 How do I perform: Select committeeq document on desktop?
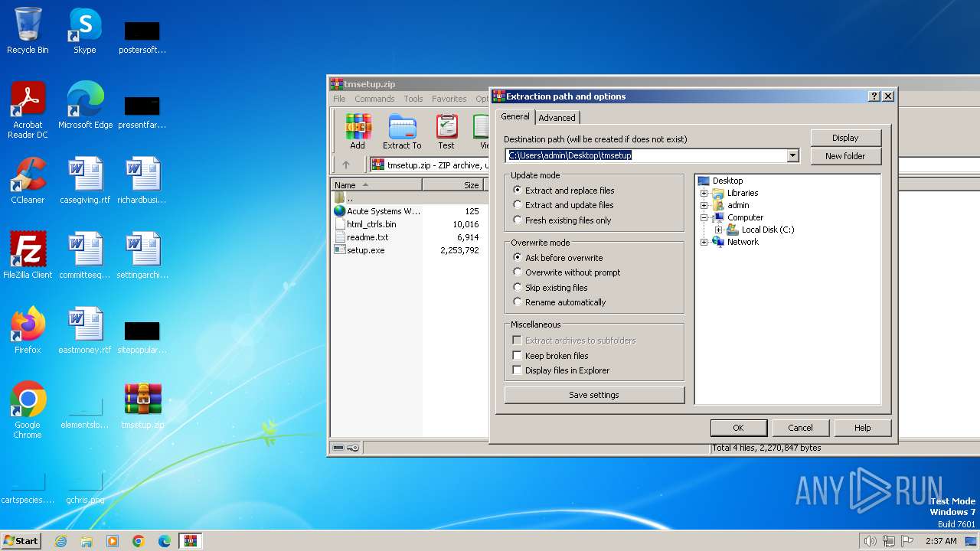click(85, 256)
